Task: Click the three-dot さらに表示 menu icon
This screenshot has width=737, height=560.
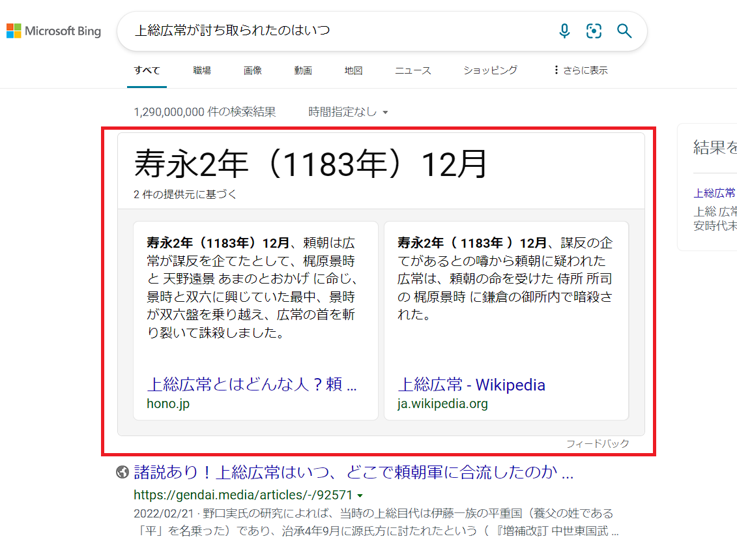Action: point(556,70)
